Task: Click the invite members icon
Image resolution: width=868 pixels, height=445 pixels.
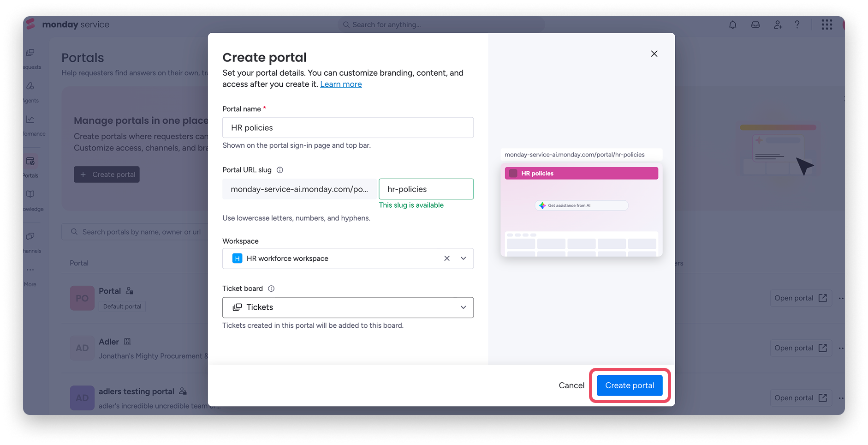Action: coord(778,24)
